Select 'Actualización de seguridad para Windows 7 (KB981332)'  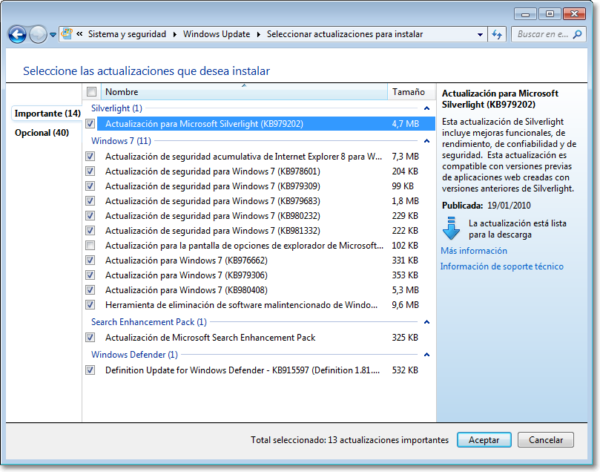[x=266, y=230]
